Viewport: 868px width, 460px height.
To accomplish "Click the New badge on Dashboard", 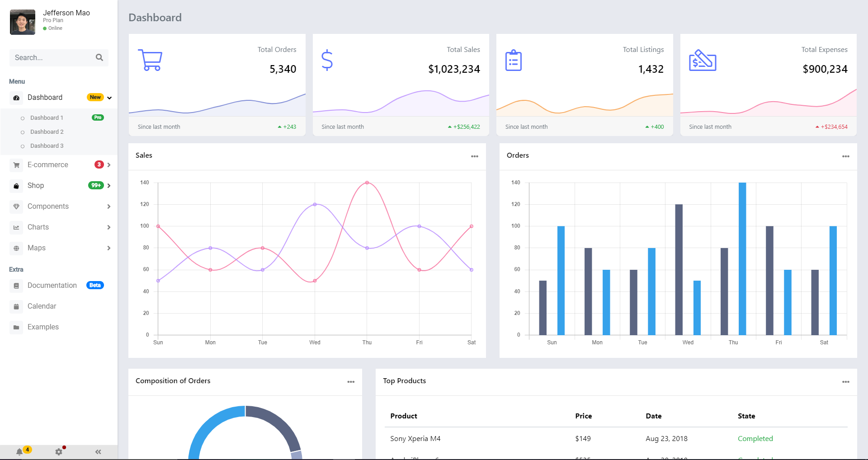I will tap(95, 97).
